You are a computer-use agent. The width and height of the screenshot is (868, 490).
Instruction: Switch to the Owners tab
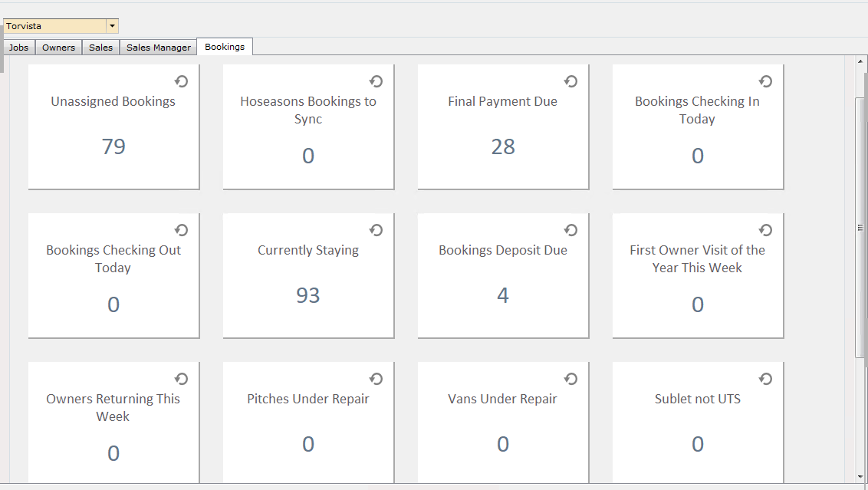59,48
